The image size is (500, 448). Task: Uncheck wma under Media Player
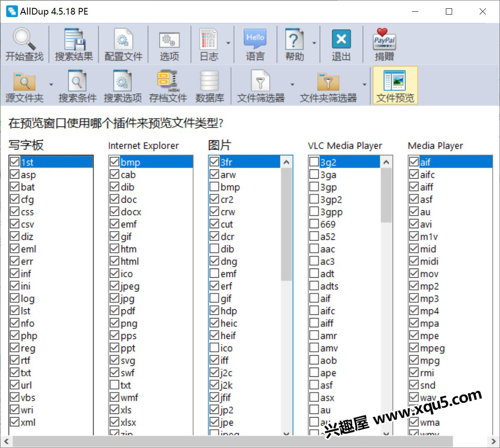click(414, 422)
